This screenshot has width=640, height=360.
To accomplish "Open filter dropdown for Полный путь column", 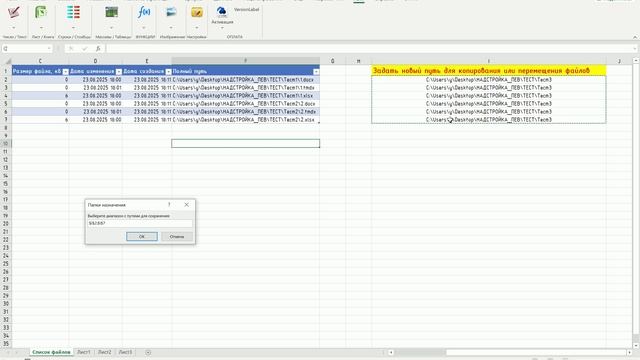I will [x=316, y=71].
